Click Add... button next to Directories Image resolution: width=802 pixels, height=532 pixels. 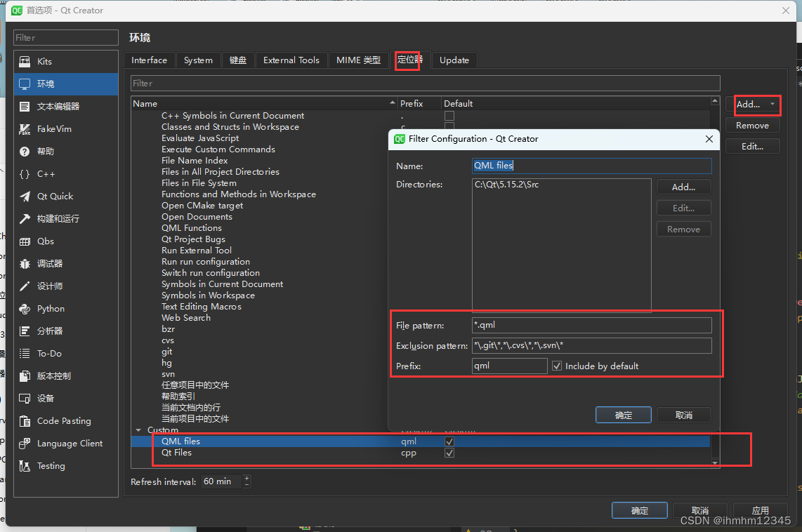tap(683, 187)
